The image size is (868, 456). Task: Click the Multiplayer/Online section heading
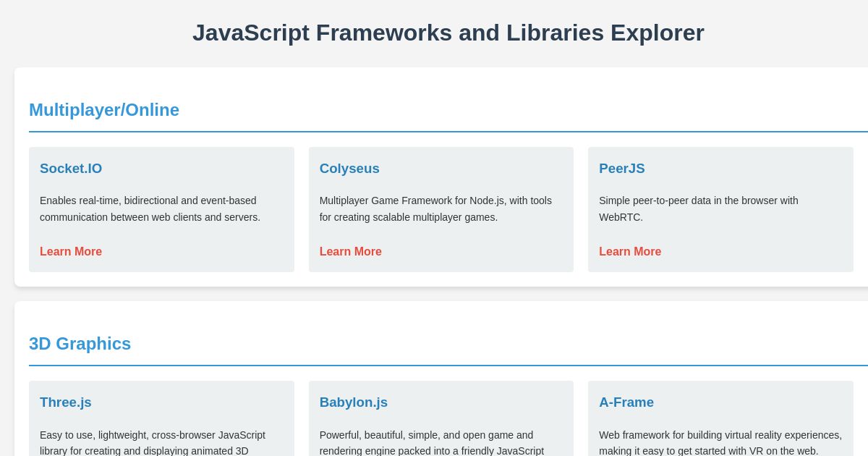point(104,110)
